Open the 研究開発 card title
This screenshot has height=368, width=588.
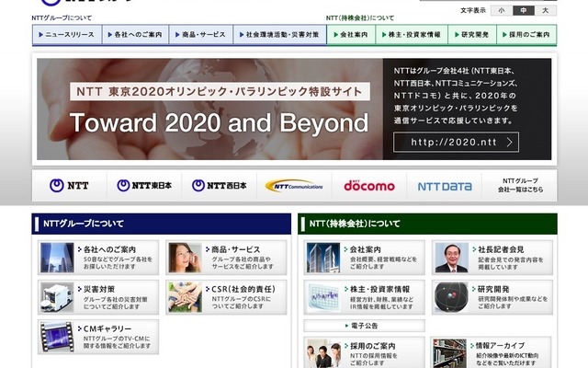493,290
